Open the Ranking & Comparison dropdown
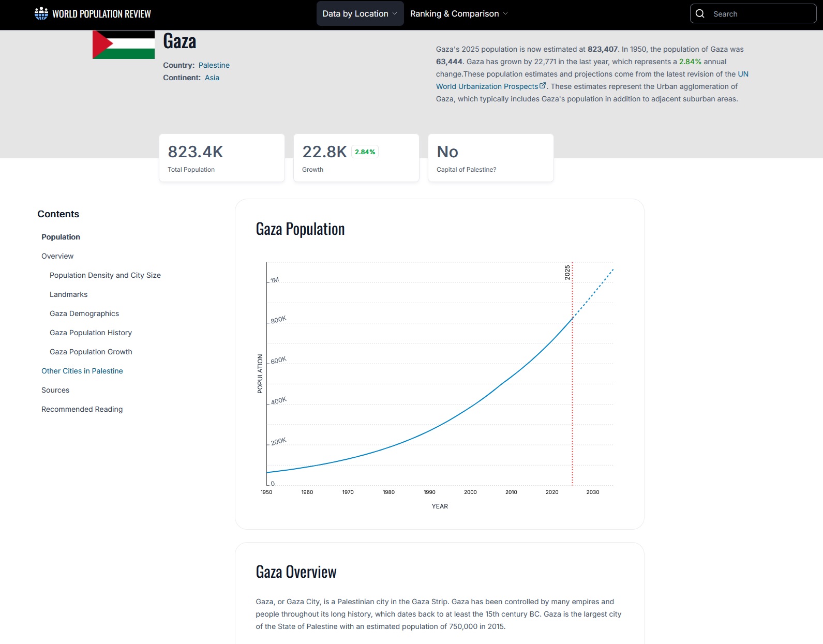Image resolution: width=823 pixels, height=644 pixels. click(x=459, y=13)
